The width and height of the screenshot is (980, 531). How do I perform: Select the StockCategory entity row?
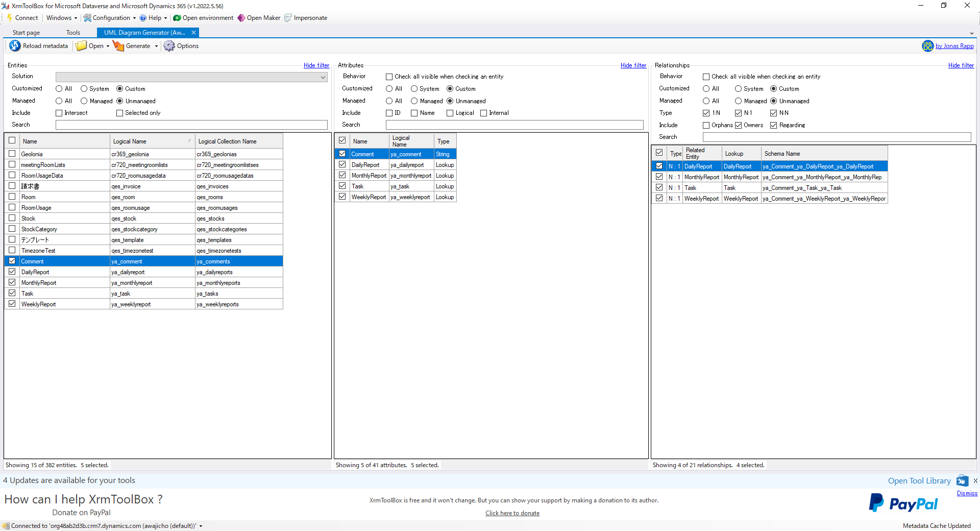point(144,229)
